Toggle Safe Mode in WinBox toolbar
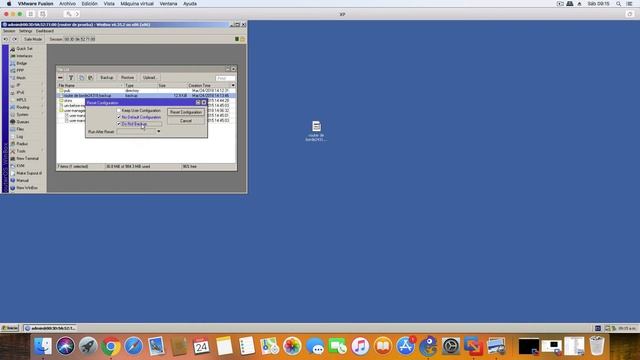This screenshot has height=360, width=640. [33, 39]
